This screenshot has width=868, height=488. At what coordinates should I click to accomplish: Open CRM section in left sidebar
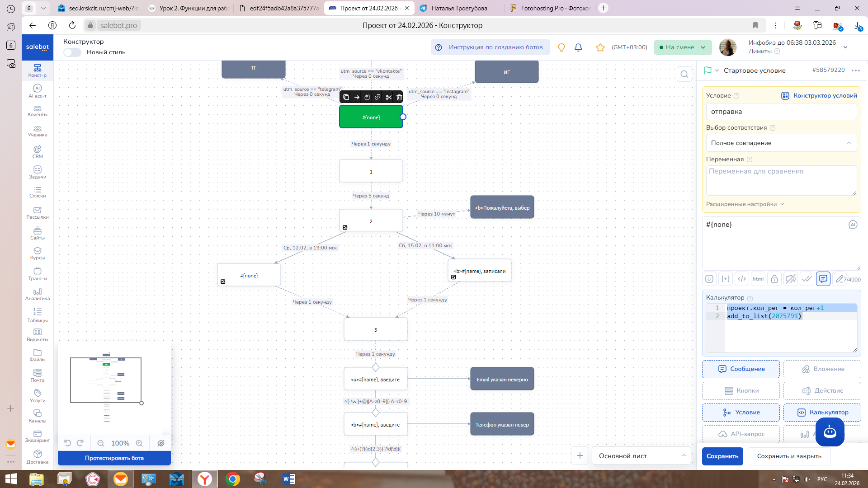38,152
